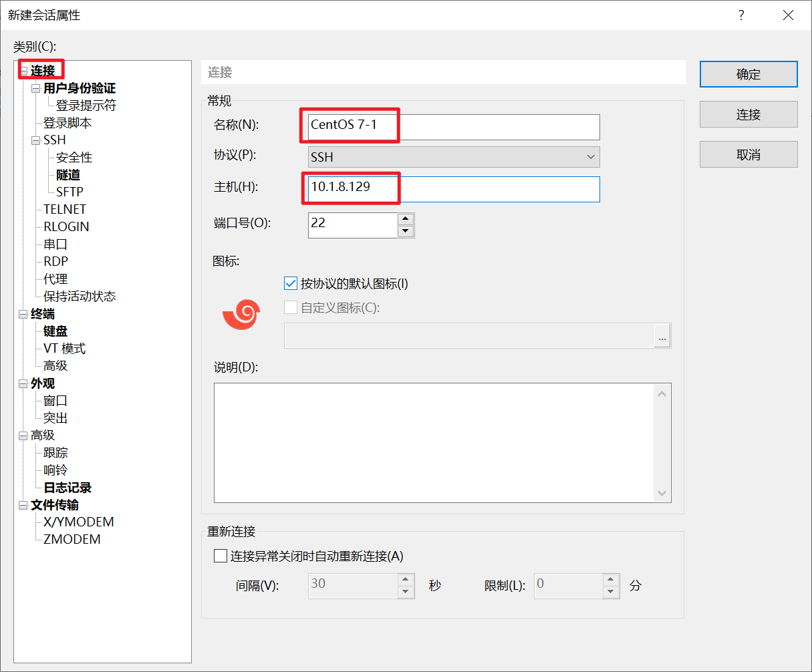Select 终端 in the tree
The image size is (812, 672).
tap(43, 314)
